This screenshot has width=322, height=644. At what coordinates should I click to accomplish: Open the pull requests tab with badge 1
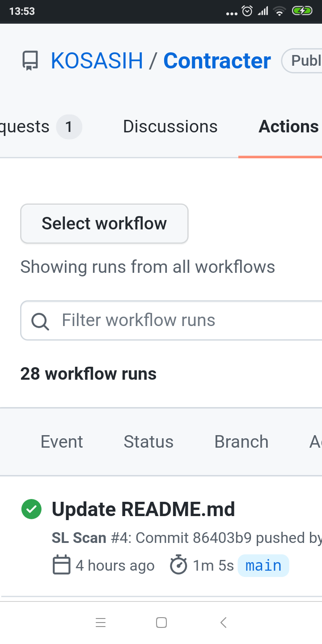click(x=41, y=127)
